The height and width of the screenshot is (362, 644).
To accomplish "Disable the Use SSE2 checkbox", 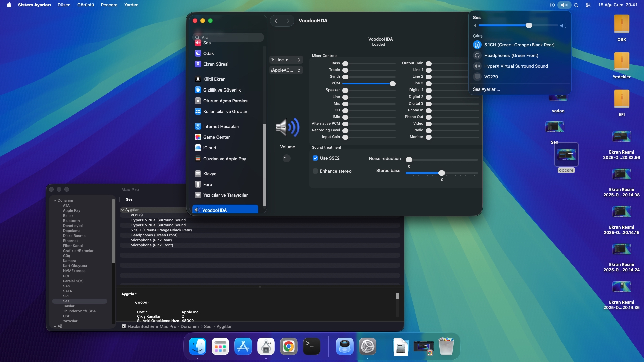I will click(x=315, y=158).
